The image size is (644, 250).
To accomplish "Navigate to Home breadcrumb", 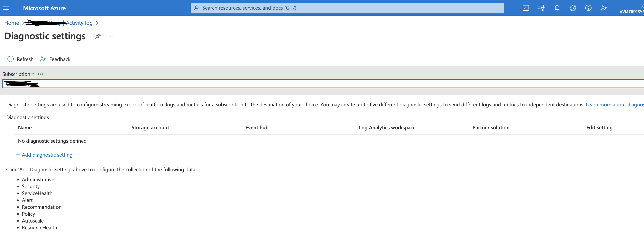I will point(12,23).
